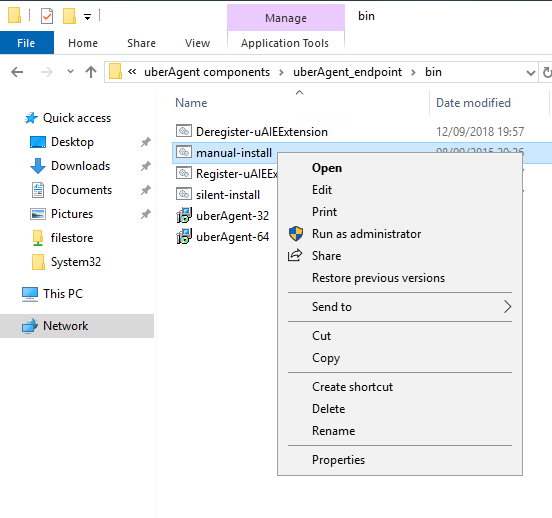Open the address bar history dropdown
Image resolution: width=552 pixels, height=518 pixels.
click(531, 73)
